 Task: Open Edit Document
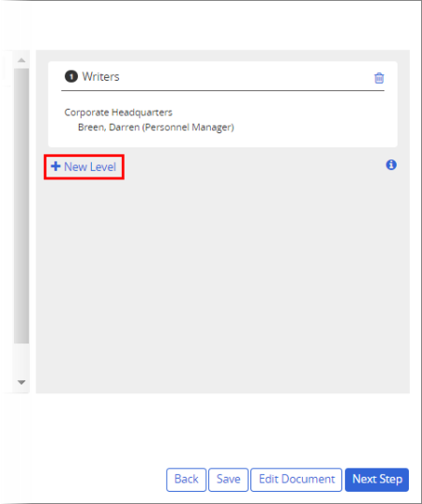tap(296, 480)
